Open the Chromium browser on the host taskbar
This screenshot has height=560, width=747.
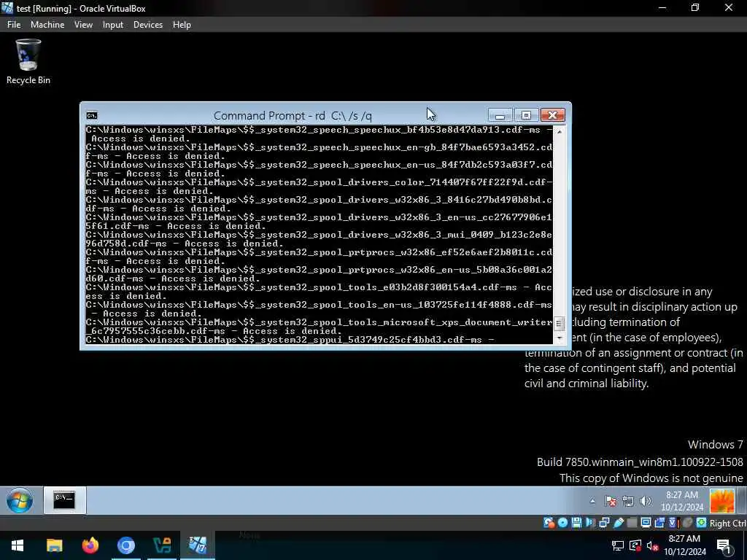pyautogui.click(x=126, y=545)
